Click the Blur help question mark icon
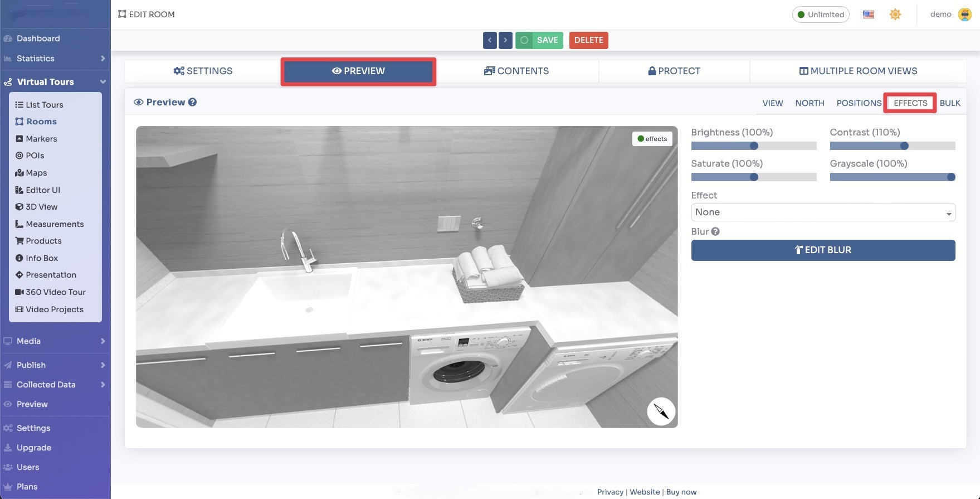This screenshot has height=499, width=980. pyautogui.click(x=715, y=231)
